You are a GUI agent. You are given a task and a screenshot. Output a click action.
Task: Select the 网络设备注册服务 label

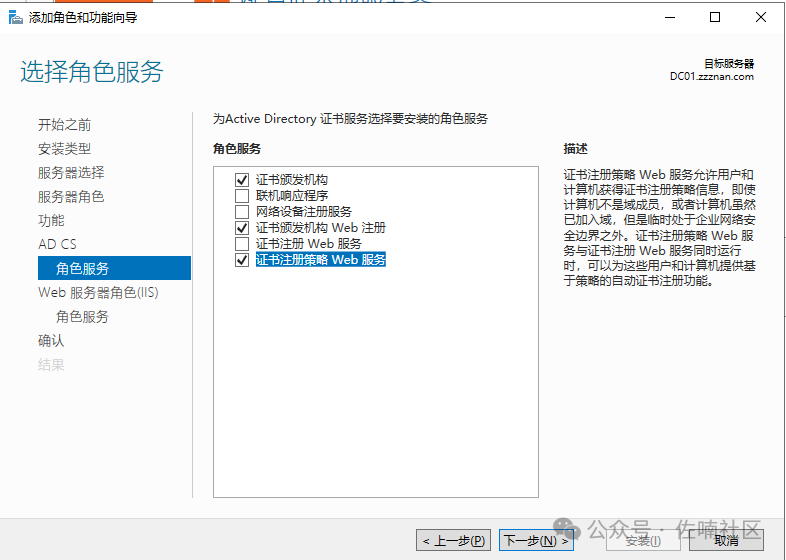pos(304,212)
